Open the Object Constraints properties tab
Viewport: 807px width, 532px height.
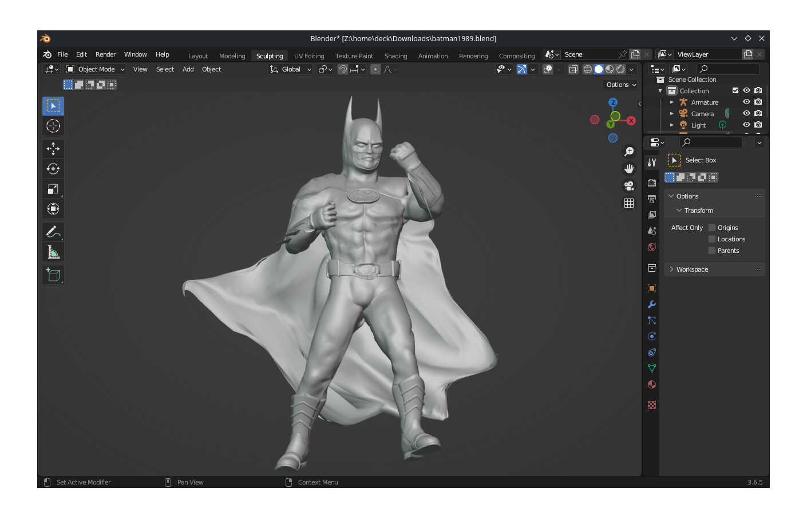pos(651,352)
